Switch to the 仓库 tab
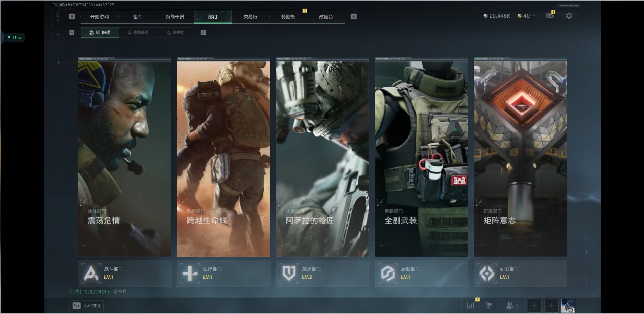 (137, 17)
